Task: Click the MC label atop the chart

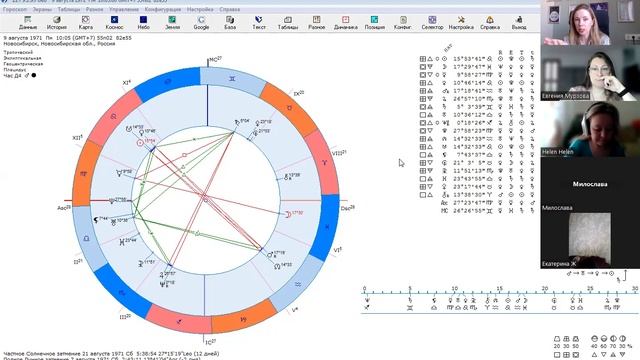Action: click(215, 60)
